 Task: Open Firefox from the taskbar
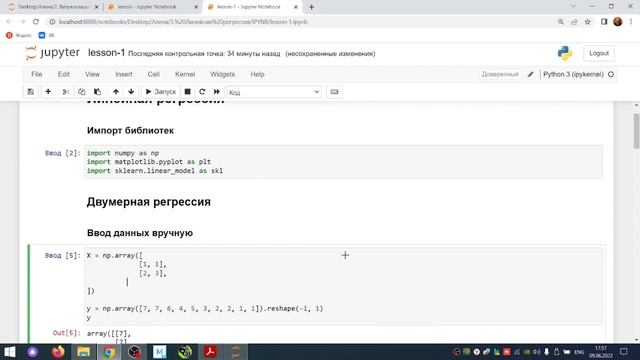pos(58,352)
